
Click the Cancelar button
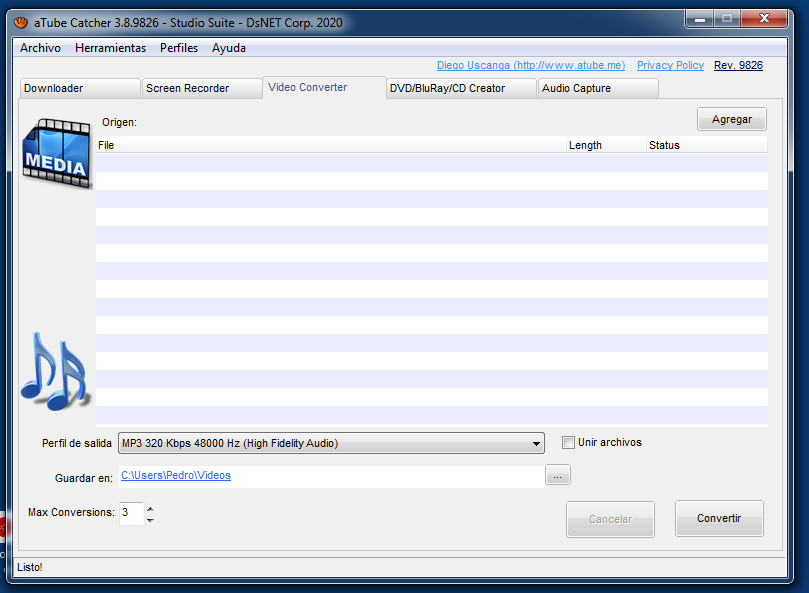pos(610,519)
